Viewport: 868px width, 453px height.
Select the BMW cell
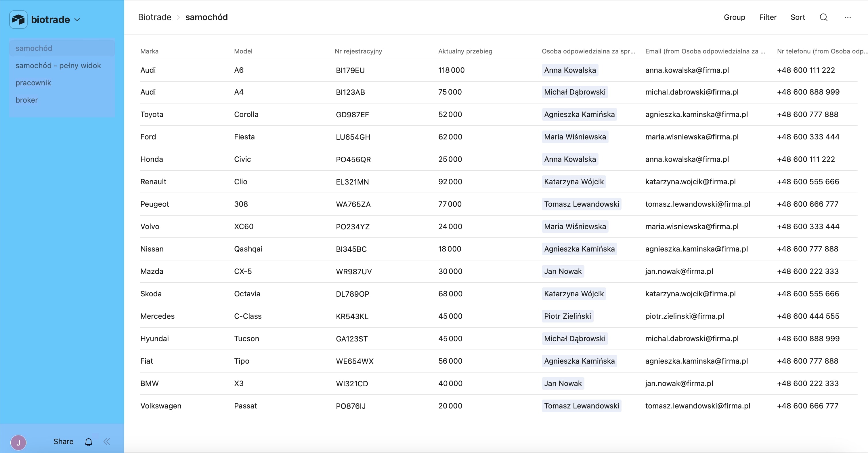tap(149, 383)
